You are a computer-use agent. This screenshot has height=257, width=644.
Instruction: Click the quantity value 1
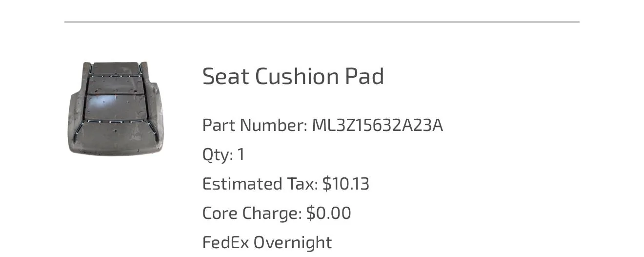click(241, 155)
